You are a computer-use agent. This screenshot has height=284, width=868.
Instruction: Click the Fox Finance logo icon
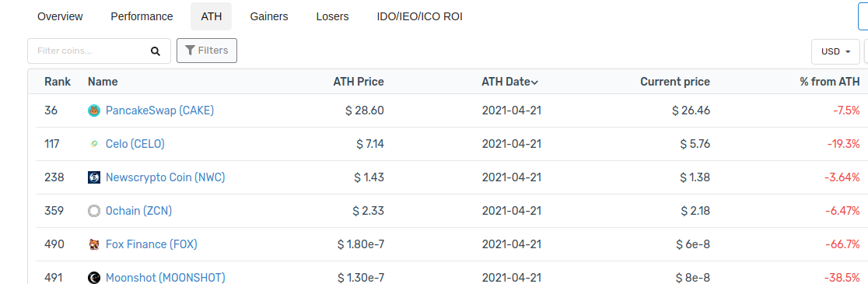pyautogui.click(x=94, y=244)
